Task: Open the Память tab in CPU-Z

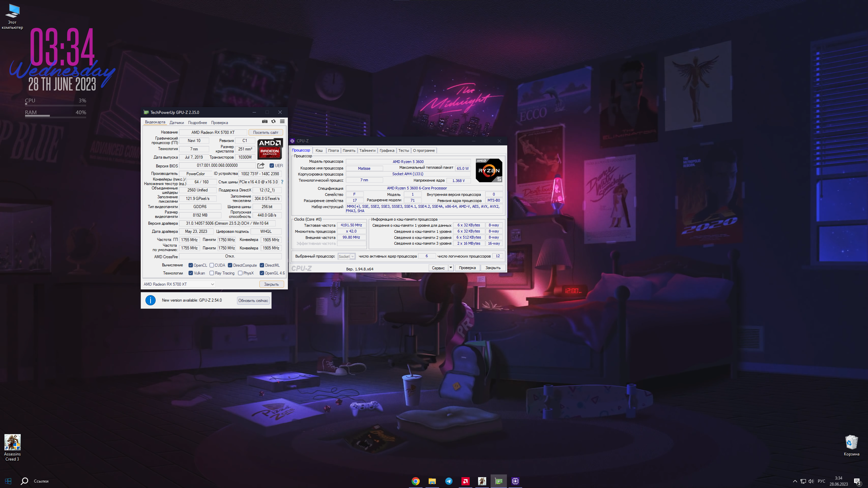Action: [349, 150]
